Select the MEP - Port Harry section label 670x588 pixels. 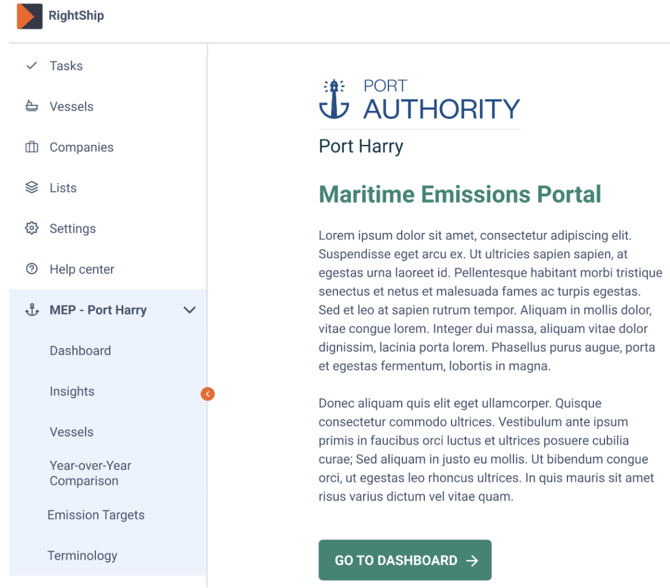click(98, 310)
